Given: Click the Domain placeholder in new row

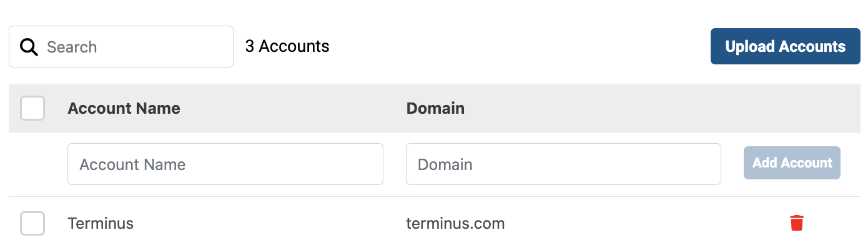Looking at the screenshot, I should click(445, 164).
